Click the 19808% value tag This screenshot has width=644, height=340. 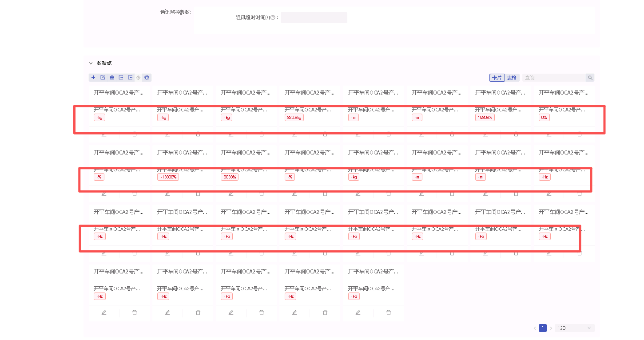click(x=485, y=118)
